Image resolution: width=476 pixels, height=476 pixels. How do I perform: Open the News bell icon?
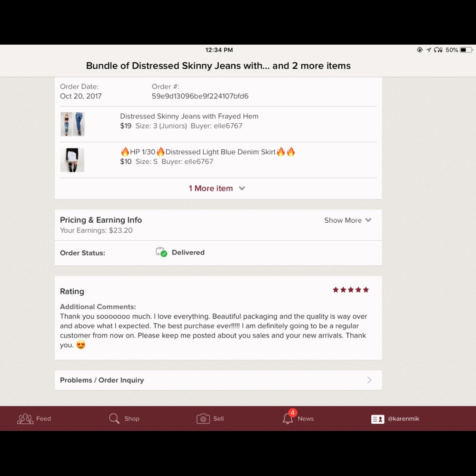pos(288,418)
